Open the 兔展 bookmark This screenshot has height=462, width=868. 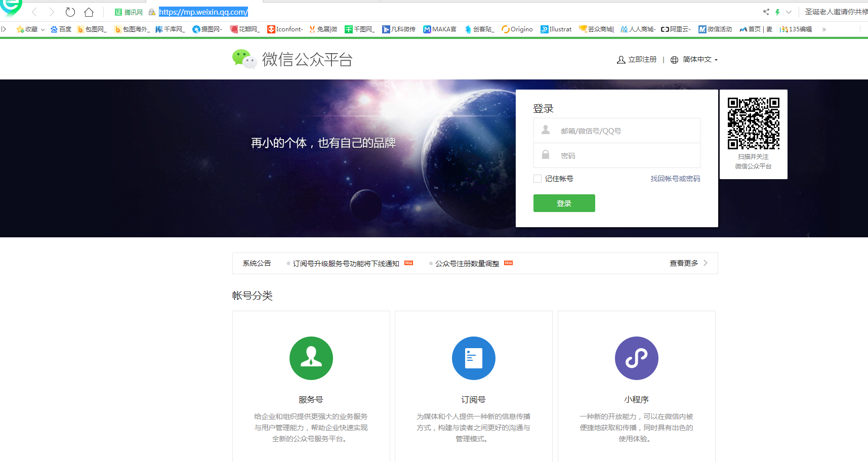(x=323, y=29)
